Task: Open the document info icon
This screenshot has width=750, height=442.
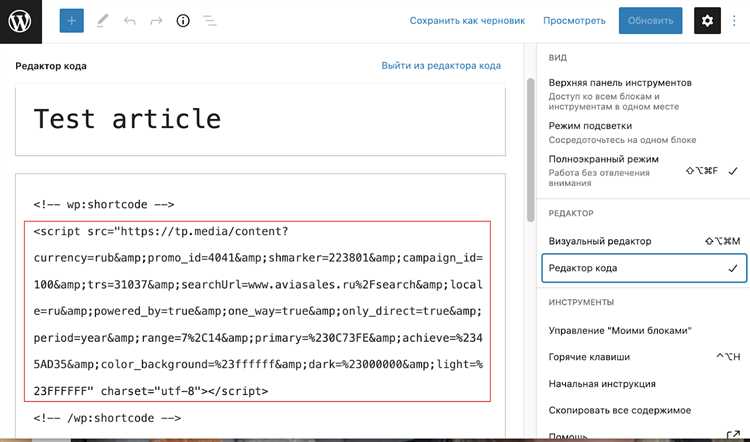Action: click(x=183, y=21)
